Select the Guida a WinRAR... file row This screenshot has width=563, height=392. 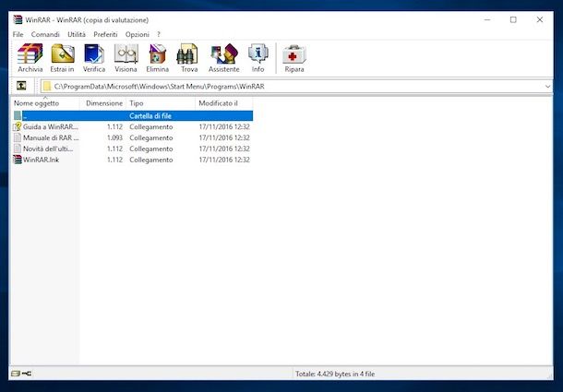click(x=133, y=126)
